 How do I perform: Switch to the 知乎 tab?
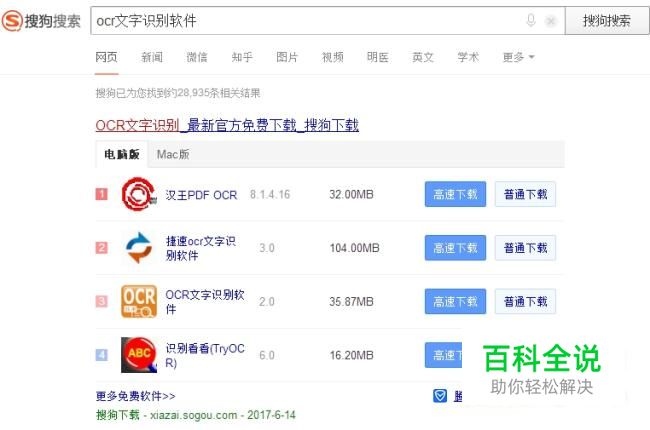point(242,57)
